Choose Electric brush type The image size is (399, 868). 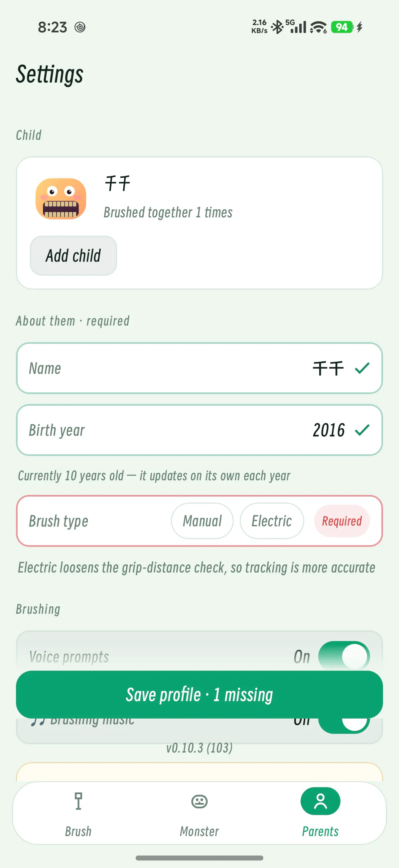tap(272, 521)
